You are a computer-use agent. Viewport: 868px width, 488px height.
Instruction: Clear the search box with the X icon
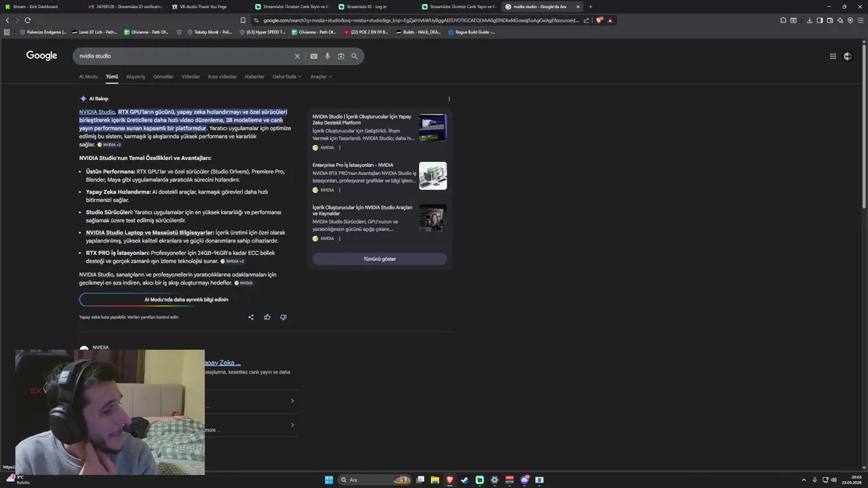click(x=297, y=56)
